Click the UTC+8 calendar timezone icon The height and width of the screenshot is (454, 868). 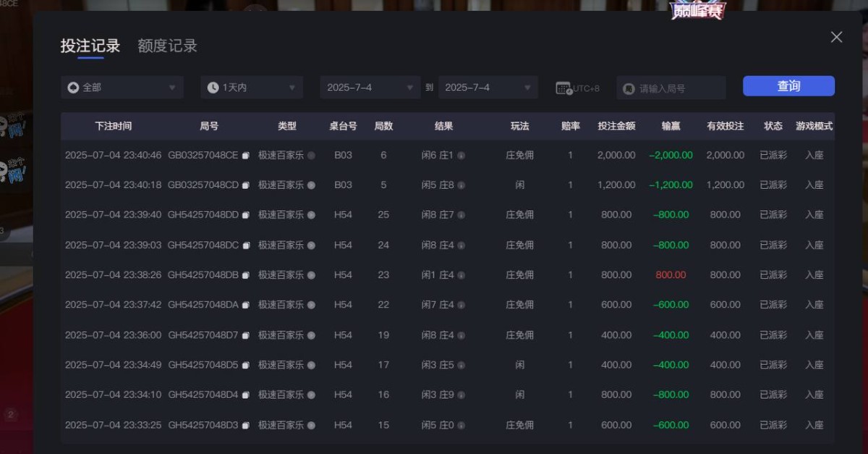564,87
